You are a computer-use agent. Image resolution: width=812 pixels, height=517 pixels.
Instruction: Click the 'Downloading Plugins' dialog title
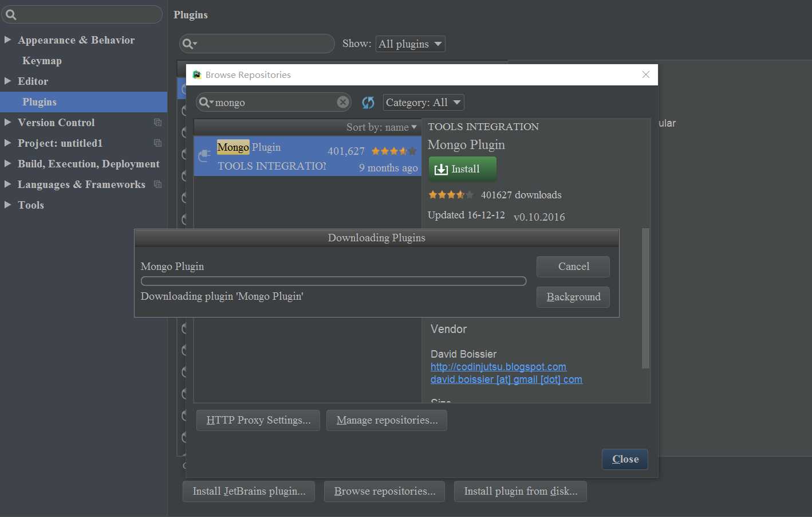376,238
